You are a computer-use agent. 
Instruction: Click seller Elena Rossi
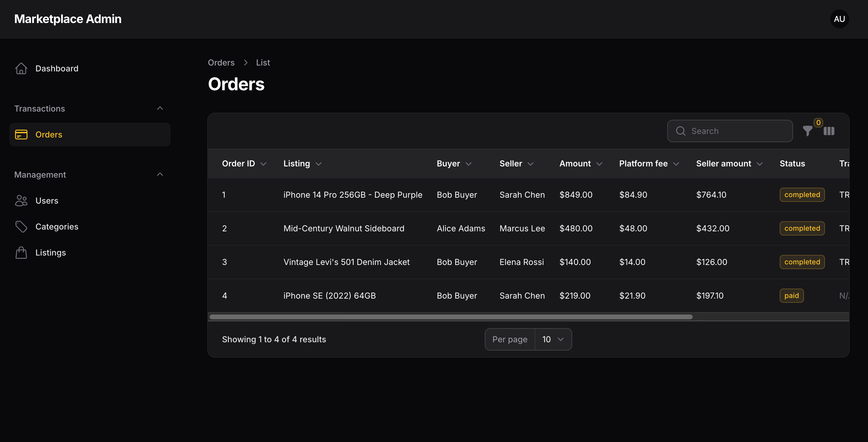(x=522, y=262)
